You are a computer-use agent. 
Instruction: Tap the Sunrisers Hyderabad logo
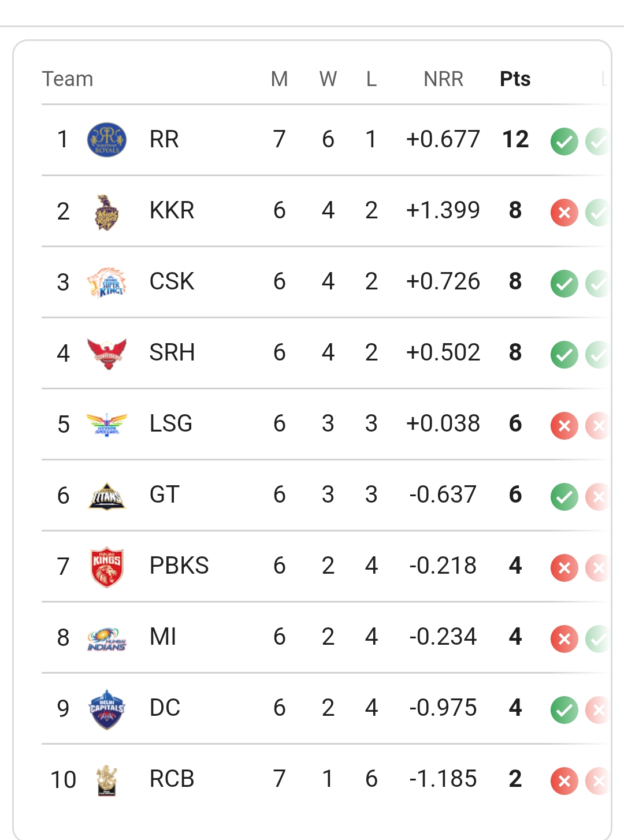(x=106, y=353)
